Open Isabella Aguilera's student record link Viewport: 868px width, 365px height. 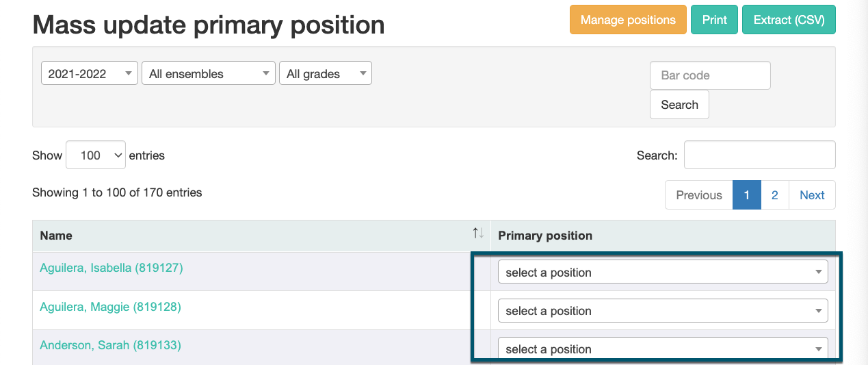(111, 268)
